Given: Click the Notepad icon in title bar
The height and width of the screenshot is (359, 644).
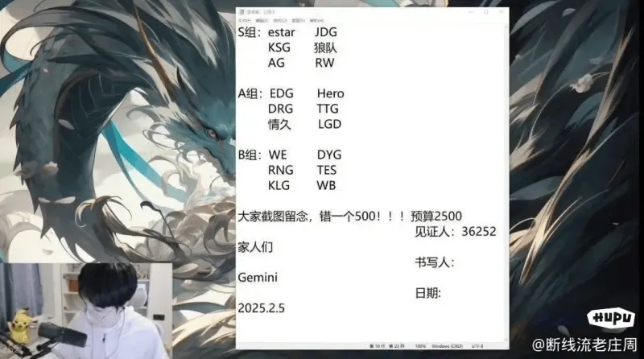Looking at the screenshot, I should click(242, 12).
